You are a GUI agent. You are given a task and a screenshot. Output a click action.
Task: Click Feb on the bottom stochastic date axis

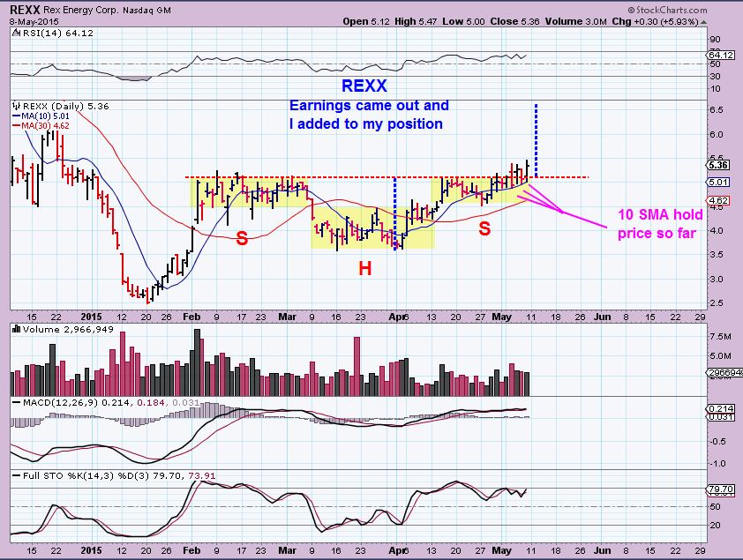pyautogui.click(x=191, y=550)
